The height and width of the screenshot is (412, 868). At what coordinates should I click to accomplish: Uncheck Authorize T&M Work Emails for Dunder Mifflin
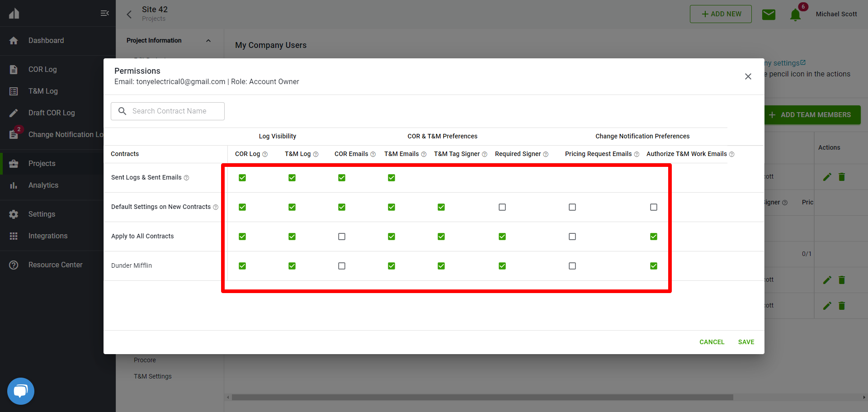click(654, 266)
